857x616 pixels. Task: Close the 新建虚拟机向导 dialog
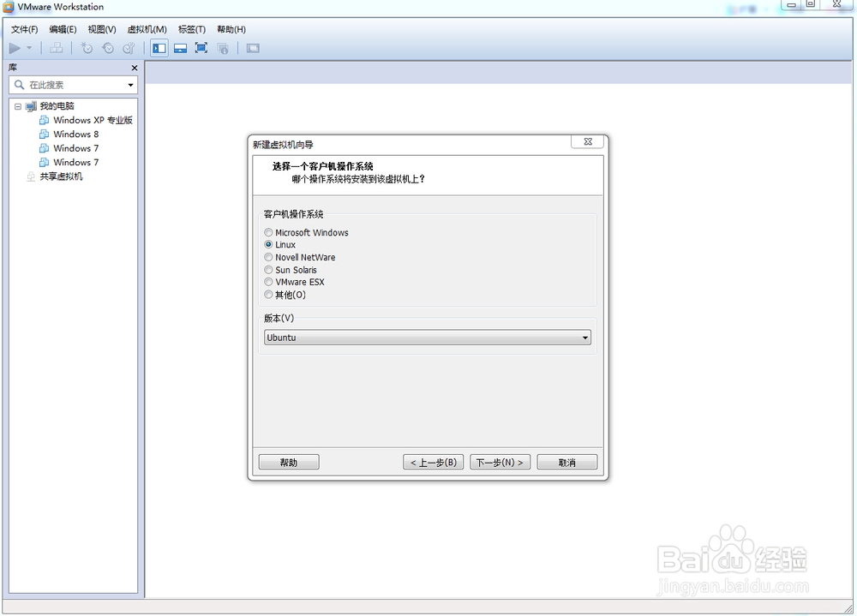tap(588, 141)
